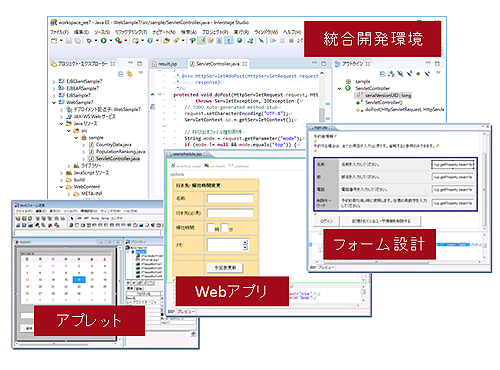The image size is (500, 370).
Task: Select serialVersionUID : long in the Outline
Action: [x=383, y=95]
